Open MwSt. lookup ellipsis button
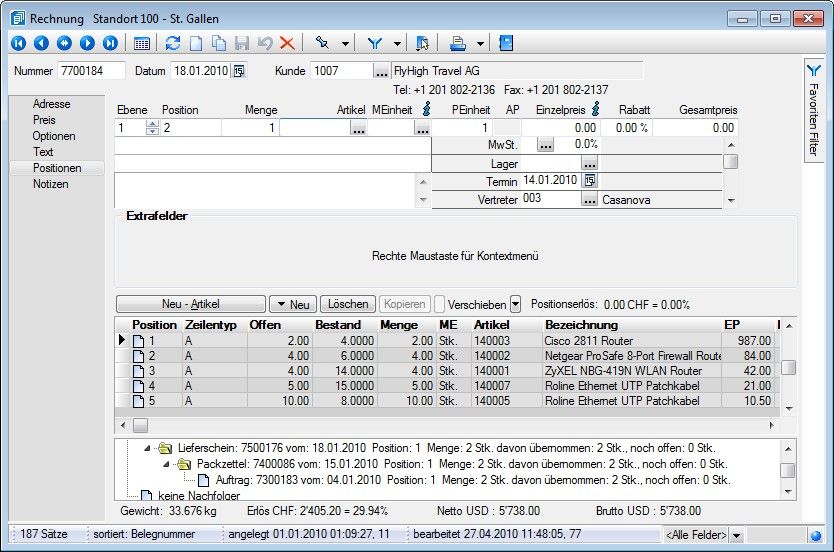 [x=545, y=145]
